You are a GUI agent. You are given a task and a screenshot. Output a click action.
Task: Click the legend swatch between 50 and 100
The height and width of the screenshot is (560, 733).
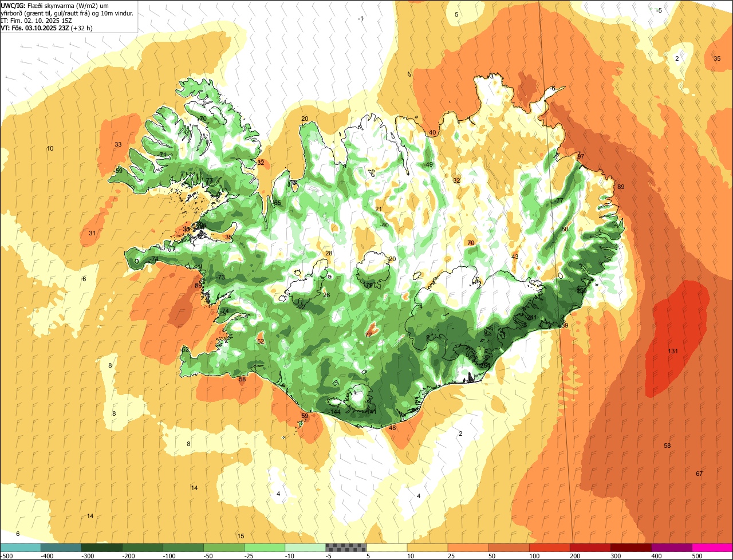tap(509, 547)
